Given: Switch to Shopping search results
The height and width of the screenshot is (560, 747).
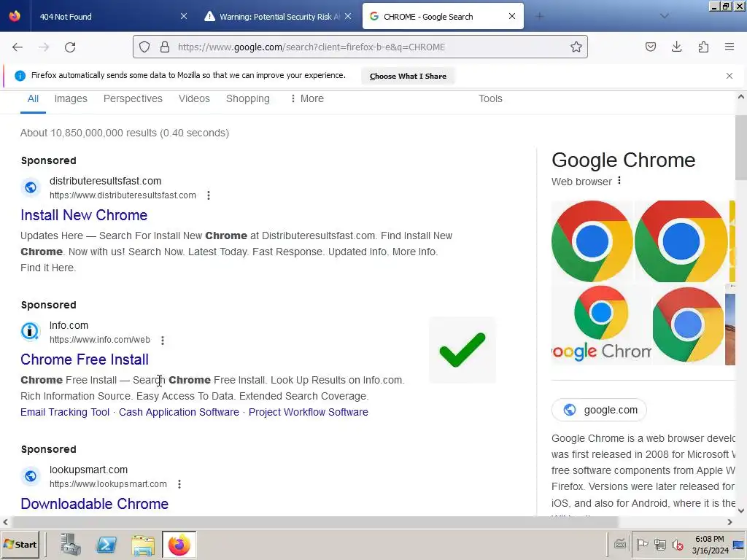Looking at the screenshot, I should [x=248, y=98].
